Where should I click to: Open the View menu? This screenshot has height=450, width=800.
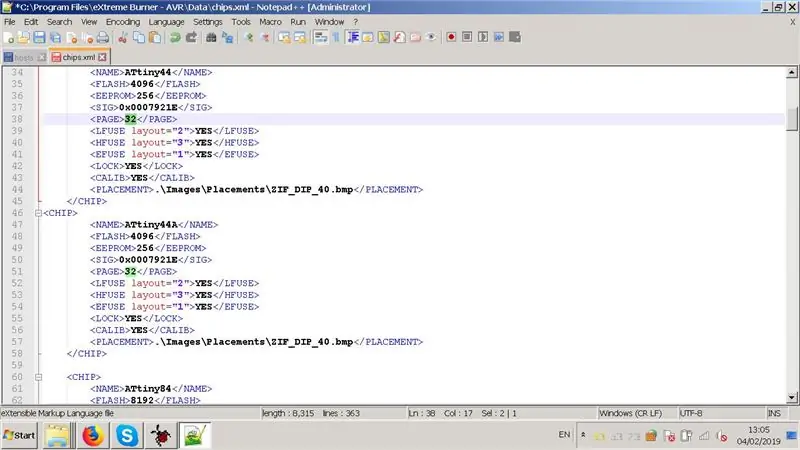[89, 22]
